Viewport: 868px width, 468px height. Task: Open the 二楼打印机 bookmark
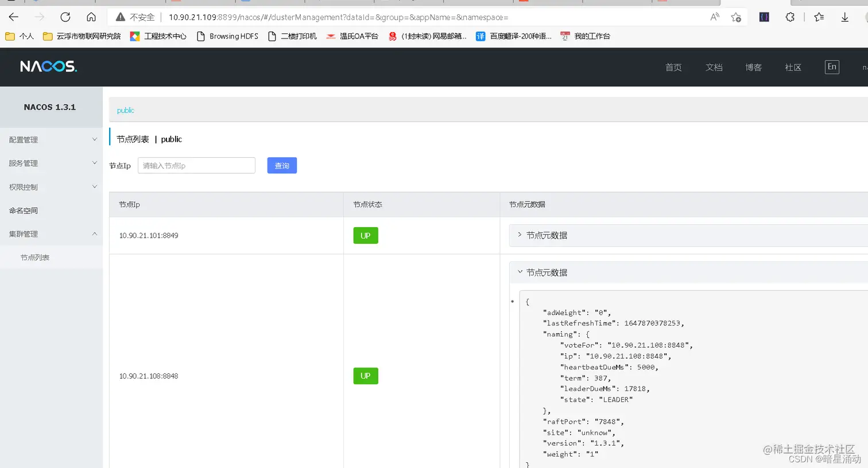coord(293,36)
